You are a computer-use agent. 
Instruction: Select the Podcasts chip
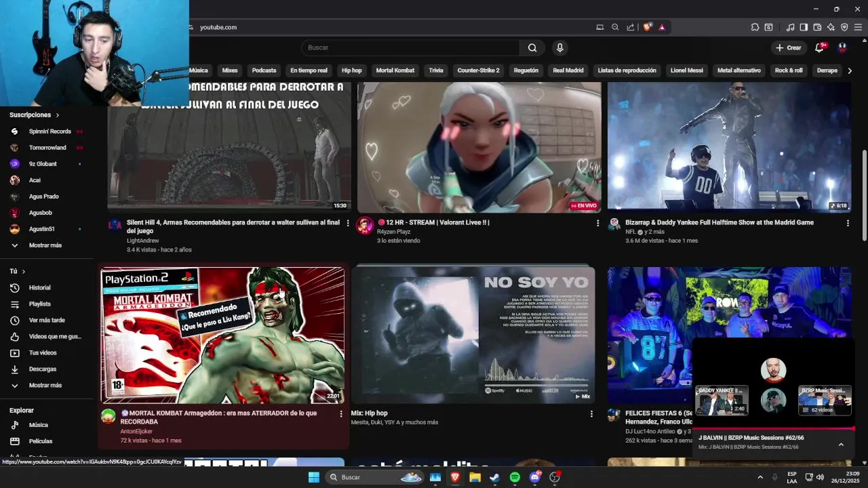(264, 70)
